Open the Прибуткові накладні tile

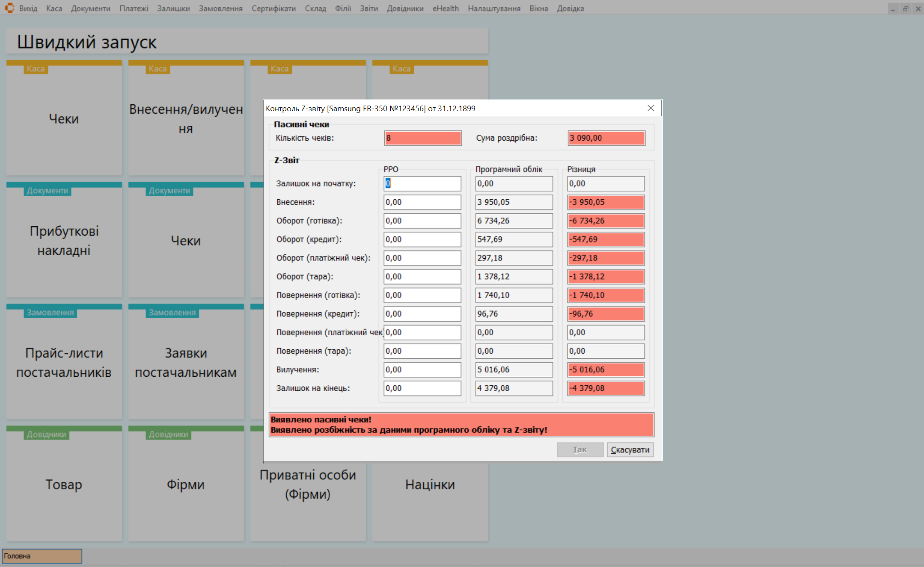pos(64,240)
